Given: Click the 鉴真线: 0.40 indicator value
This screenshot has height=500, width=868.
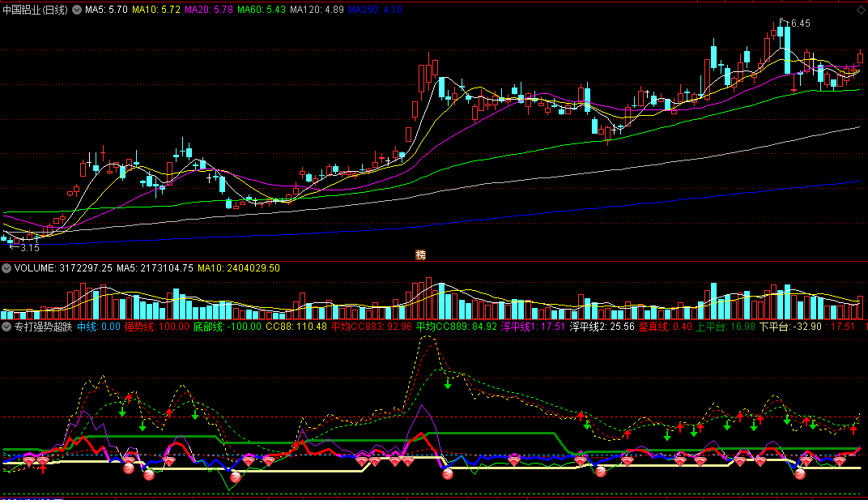Looking at the screenshot, I should (666, 327).
